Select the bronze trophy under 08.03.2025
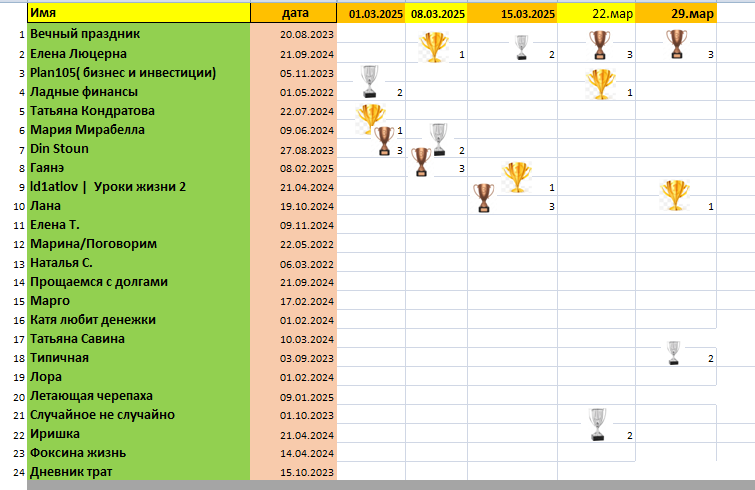 tap(421, 162)
